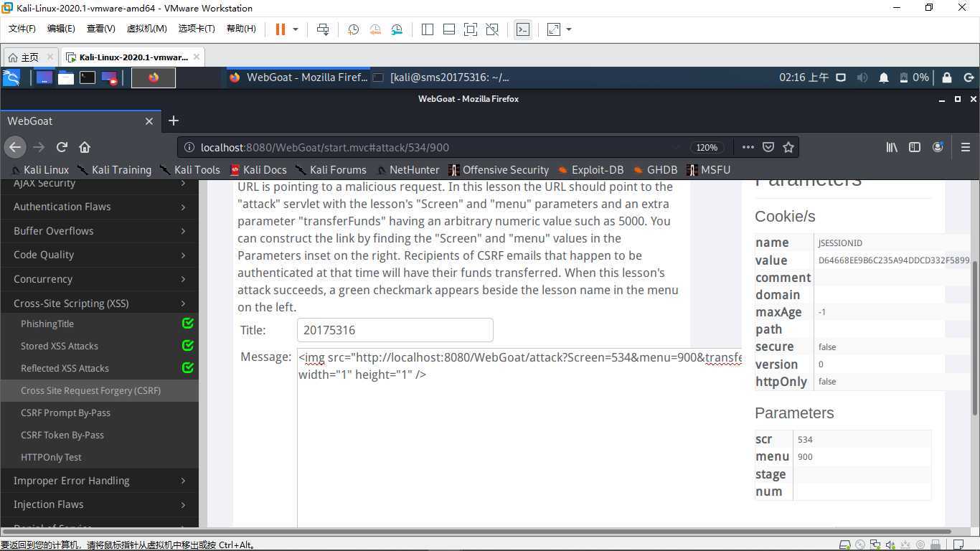Enter VMware full screen mode icon

click(x=471, y=29)
